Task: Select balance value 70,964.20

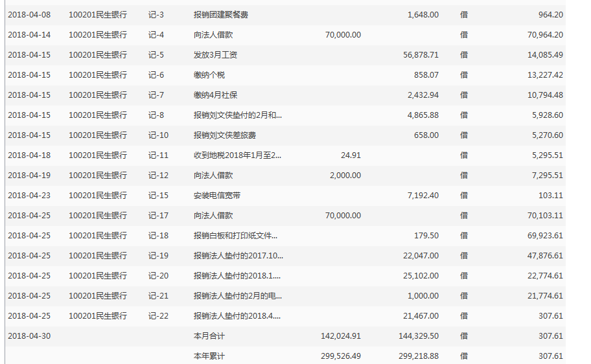Action: (545, 35)
